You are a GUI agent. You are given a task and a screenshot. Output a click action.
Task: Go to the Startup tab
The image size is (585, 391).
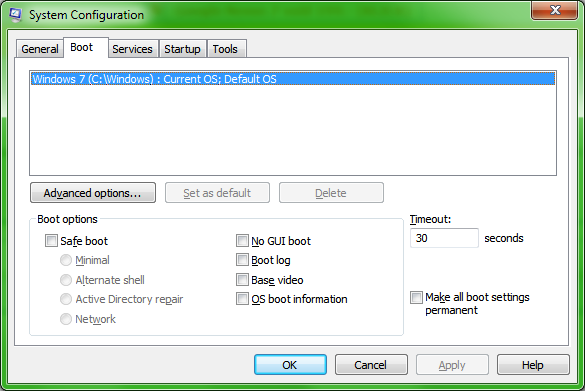(x=182, y=49)
